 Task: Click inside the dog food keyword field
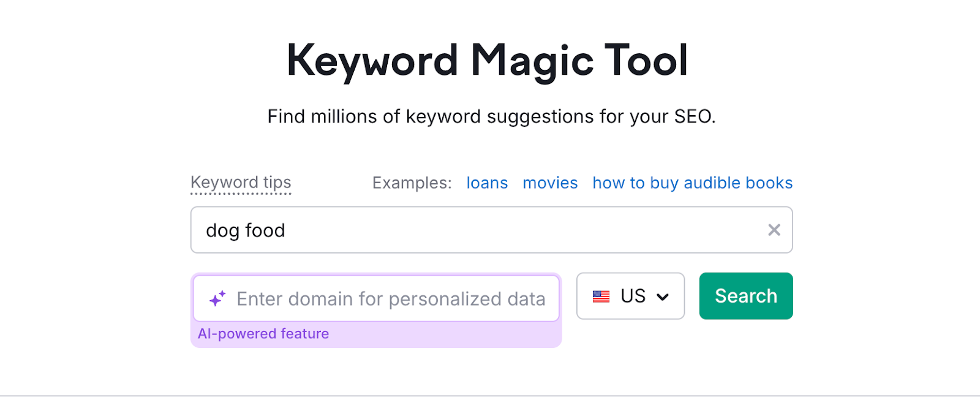(429, 230)
